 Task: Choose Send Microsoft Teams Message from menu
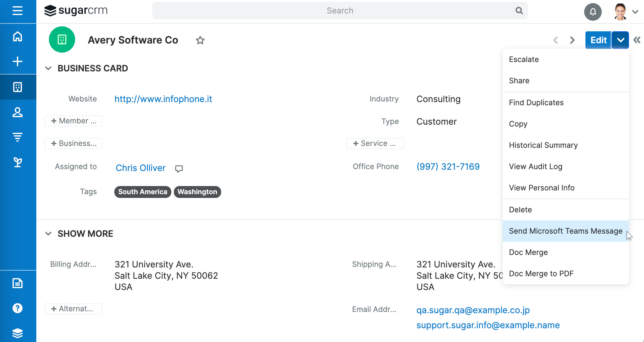pos(565,231)
